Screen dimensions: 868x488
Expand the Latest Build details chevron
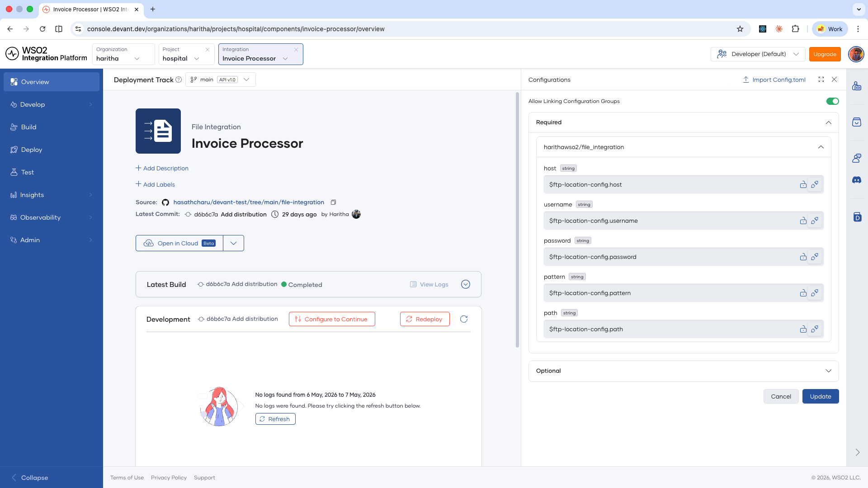click(466, 284)
